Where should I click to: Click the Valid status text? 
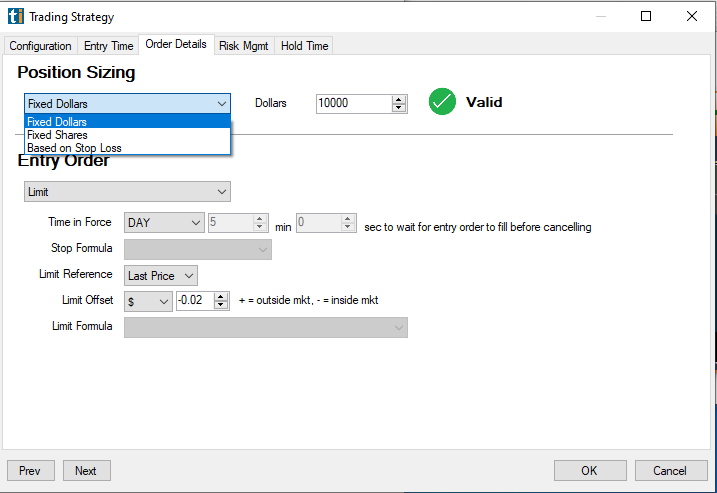484,102
